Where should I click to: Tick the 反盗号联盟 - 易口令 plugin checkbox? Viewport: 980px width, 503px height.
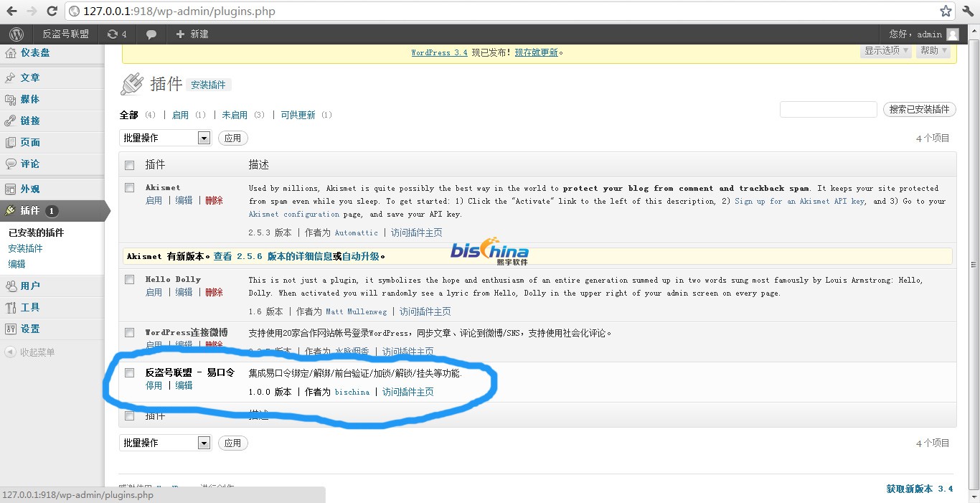[130, 372]
